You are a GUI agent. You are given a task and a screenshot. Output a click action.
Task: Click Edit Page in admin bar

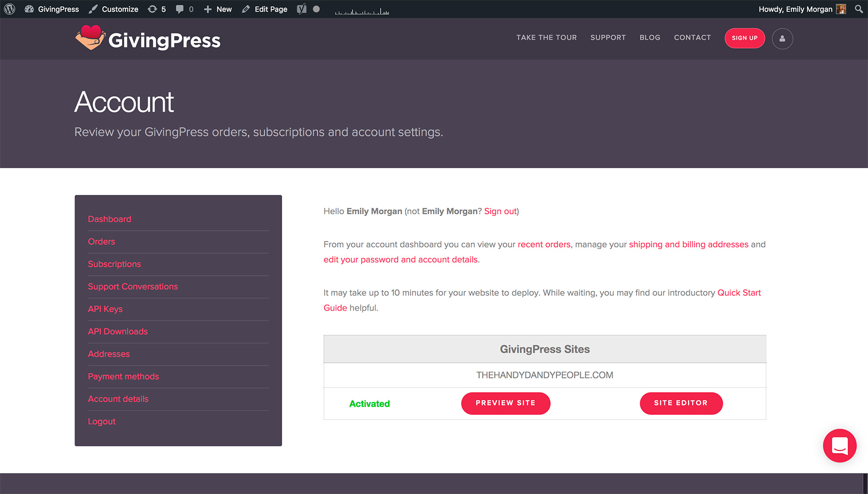(265, 9)
